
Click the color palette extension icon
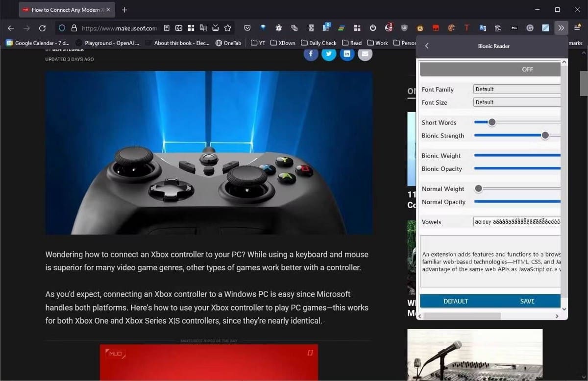tap(451, 28)
